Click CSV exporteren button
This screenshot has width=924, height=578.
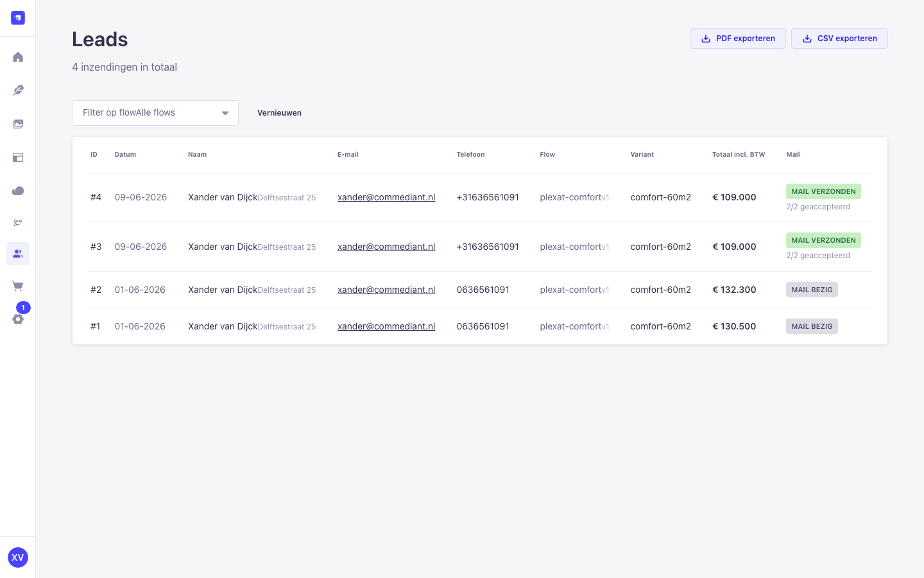(839, 39)
